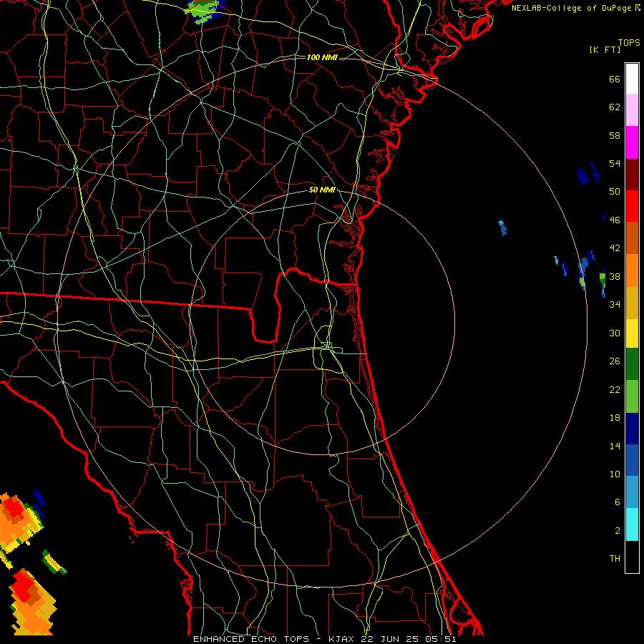The height and width of the screenshot is (644, 644).
Task: Select the light green legend swatch
Action: click(632, 396)
